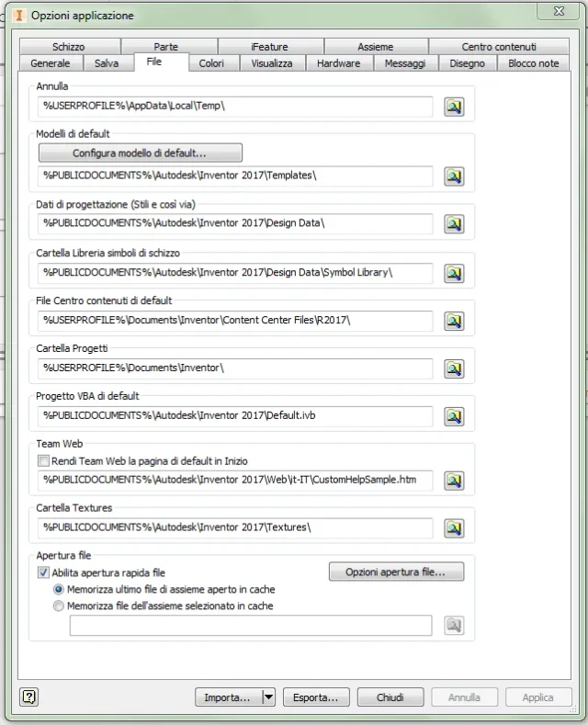The height and width of the screenshot is (725, 588).
Task: Click Configura modello di default button
Action: tap(140, 153)
